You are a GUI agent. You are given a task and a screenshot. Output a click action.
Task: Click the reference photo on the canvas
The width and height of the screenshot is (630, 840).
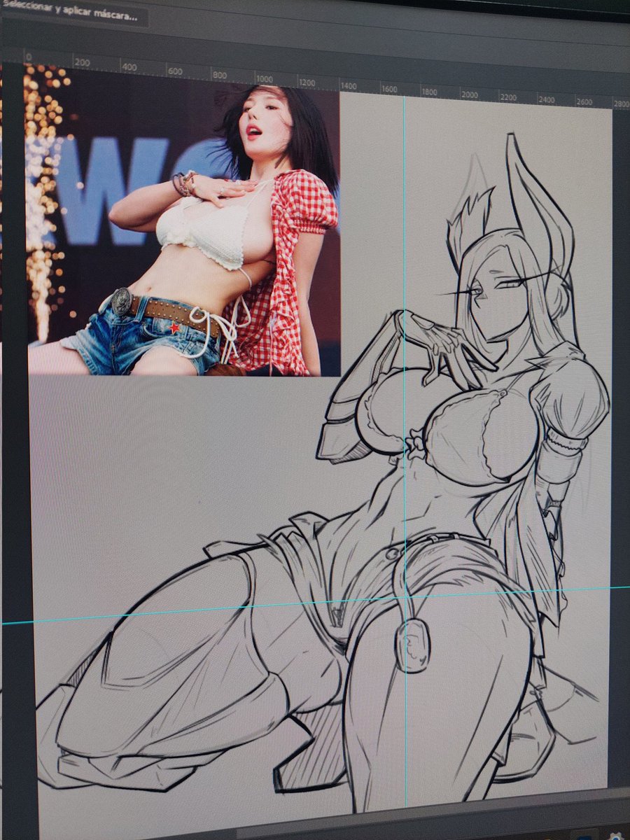click(x=184, y=221)
